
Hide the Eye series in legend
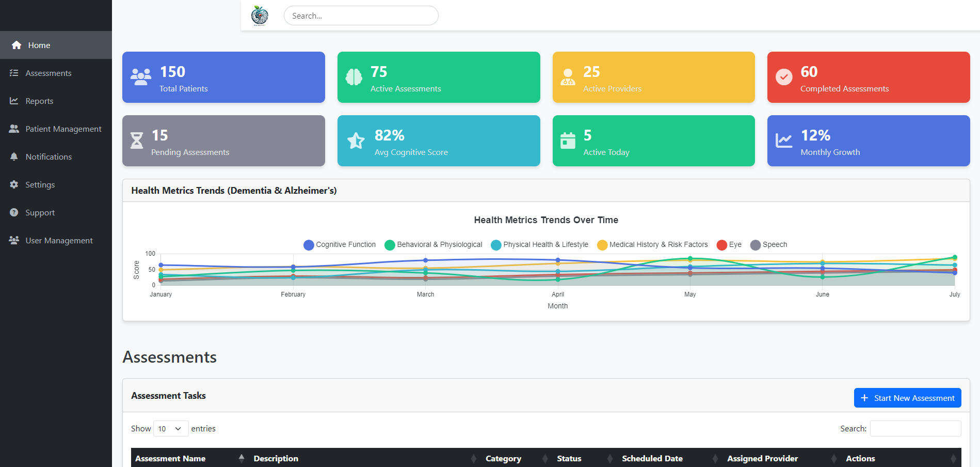(x=729, y=245)
